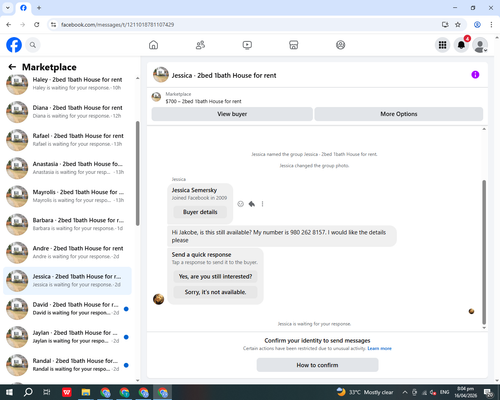Open the account profile picture menu
The image size is (500, 400).
[480, 45]
